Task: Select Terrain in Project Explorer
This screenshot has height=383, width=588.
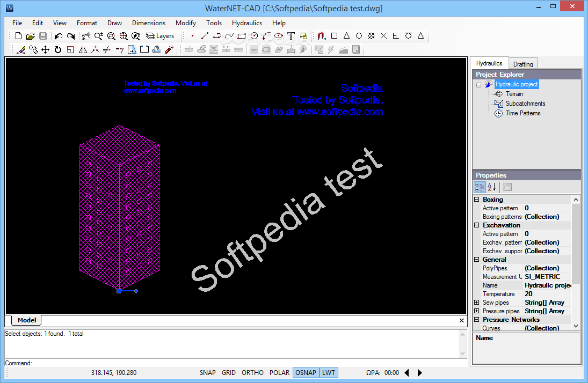Action: (514, 94)
